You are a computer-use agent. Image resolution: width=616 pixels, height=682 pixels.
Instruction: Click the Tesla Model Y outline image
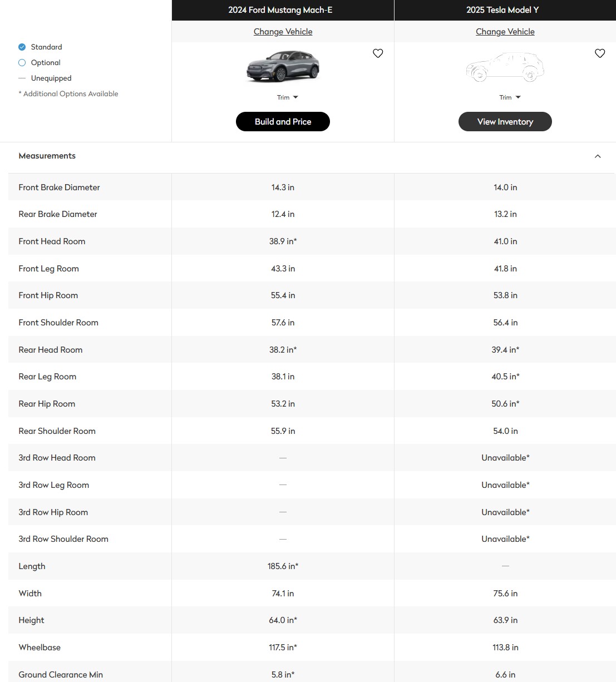(505, 67)
